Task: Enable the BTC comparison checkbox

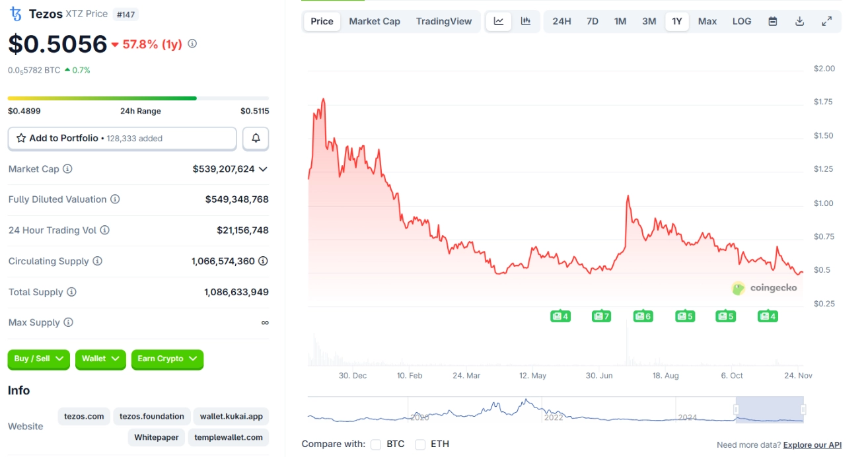Action: [376, 444]
